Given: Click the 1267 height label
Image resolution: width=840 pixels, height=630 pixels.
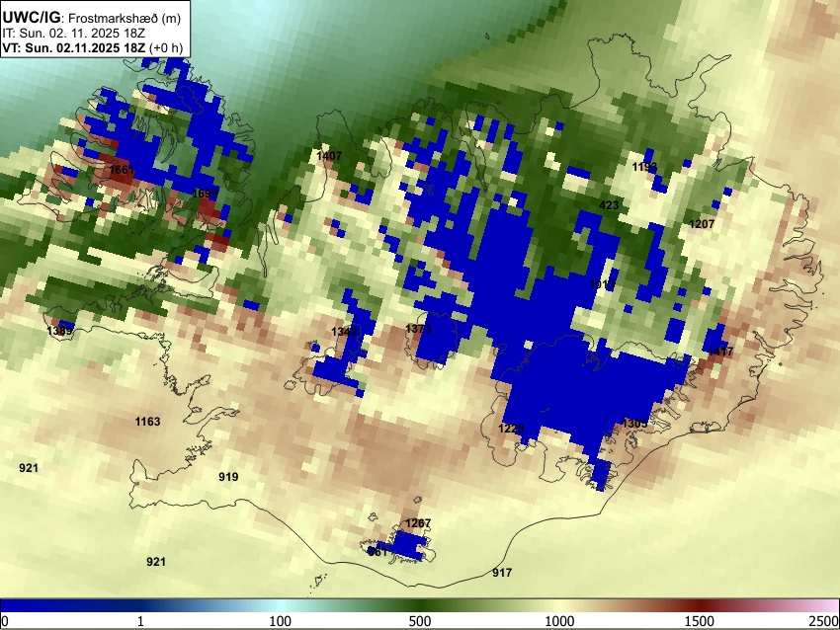Looking at the screenshot, I should [418, 523].
